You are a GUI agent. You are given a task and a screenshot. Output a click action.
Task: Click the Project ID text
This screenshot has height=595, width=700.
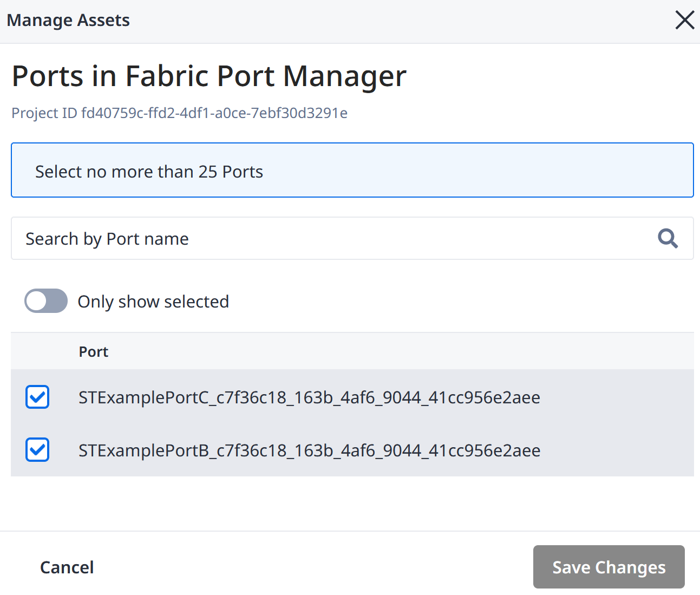click(180, 113)
